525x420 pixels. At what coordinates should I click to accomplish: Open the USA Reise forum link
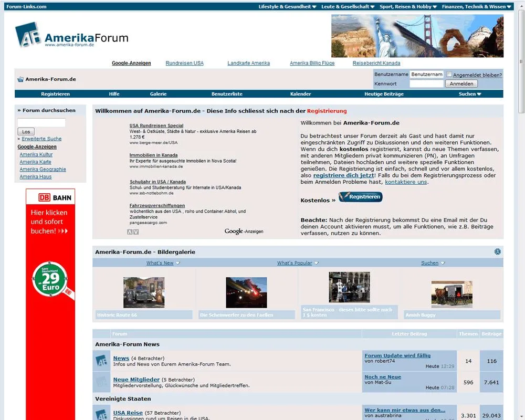(x=128, y=413)
